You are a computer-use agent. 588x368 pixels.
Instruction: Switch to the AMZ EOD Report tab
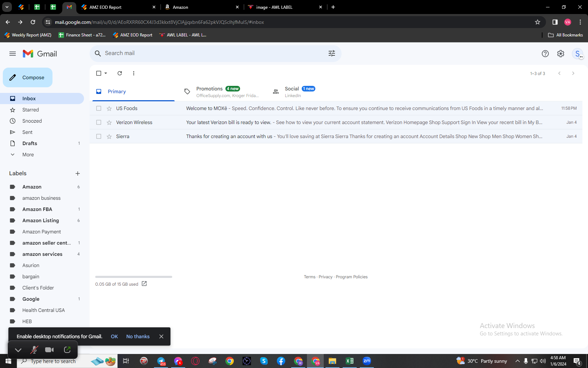coord(118,7)
